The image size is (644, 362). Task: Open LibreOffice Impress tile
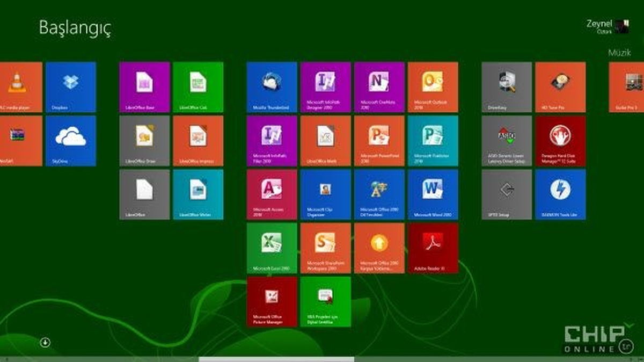(x=198, y=141)
